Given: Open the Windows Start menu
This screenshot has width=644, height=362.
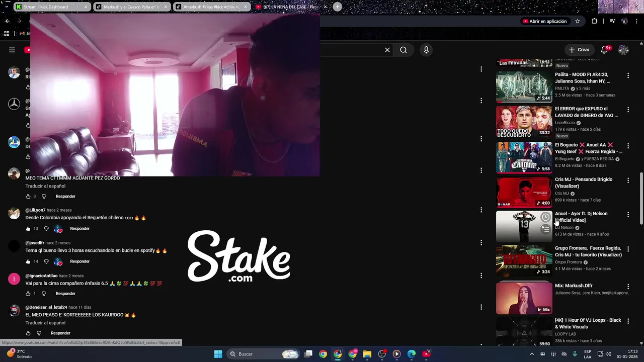Looking at the screenshot, I should click(218, 354).
